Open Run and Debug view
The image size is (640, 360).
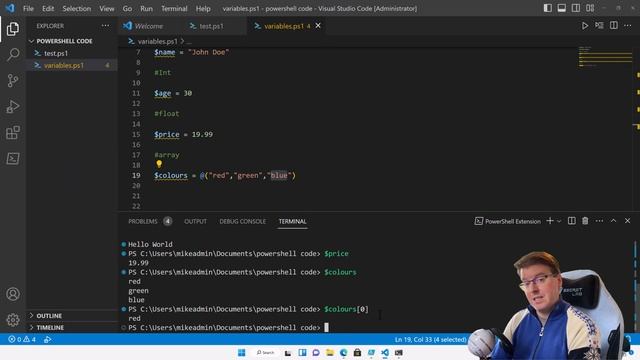[x=13, y=107]
